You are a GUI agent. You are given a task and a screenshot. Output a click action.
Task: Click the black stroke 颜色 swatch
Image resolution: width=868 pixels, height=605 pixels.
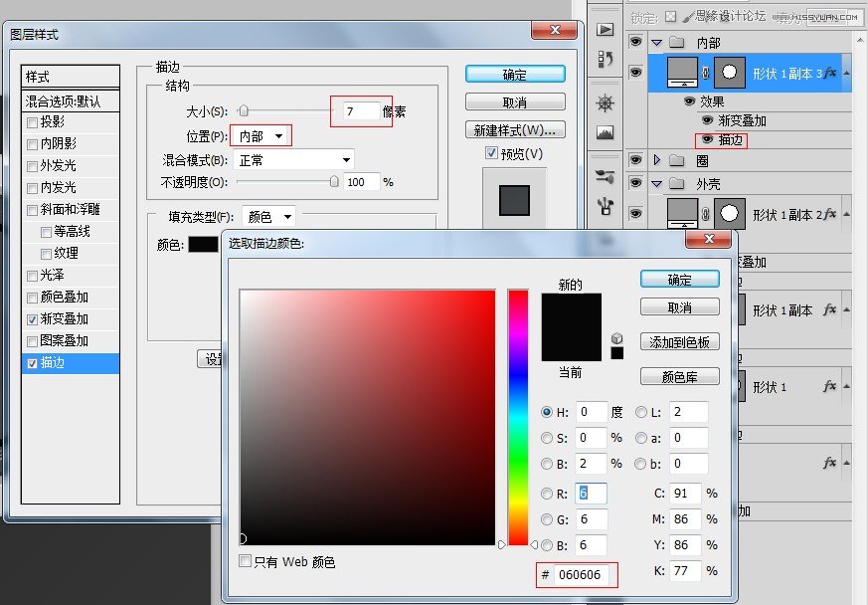point(203,244)
